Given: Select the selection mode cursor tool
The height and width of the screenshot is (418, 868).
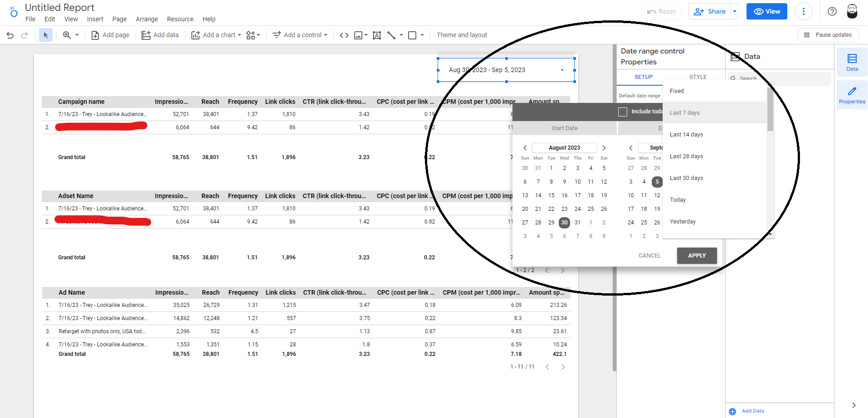Looking at the screenshot, I should pos(45,35).
